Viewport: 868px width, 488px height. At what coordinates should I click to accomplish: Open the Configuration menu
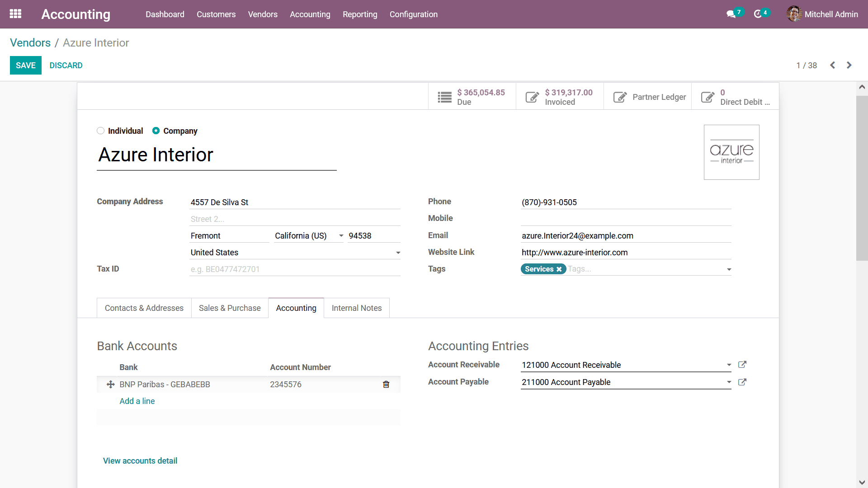414,14
